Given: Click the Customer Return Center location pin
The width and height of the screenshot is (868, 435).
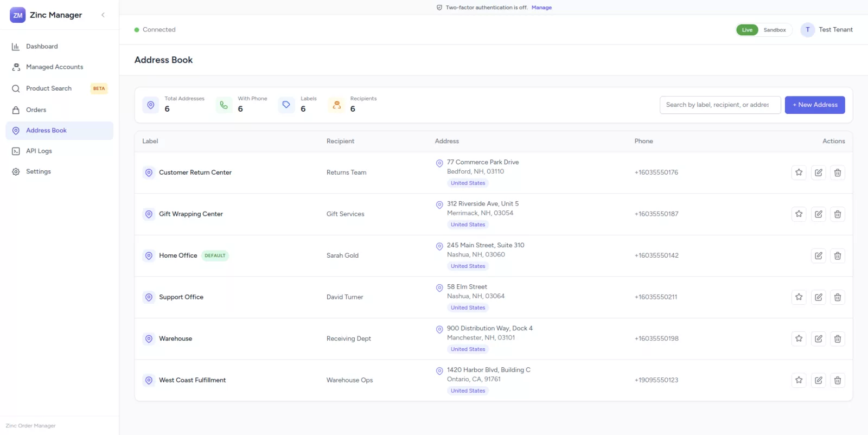Looking at the screenshot, I should (149, 172).
